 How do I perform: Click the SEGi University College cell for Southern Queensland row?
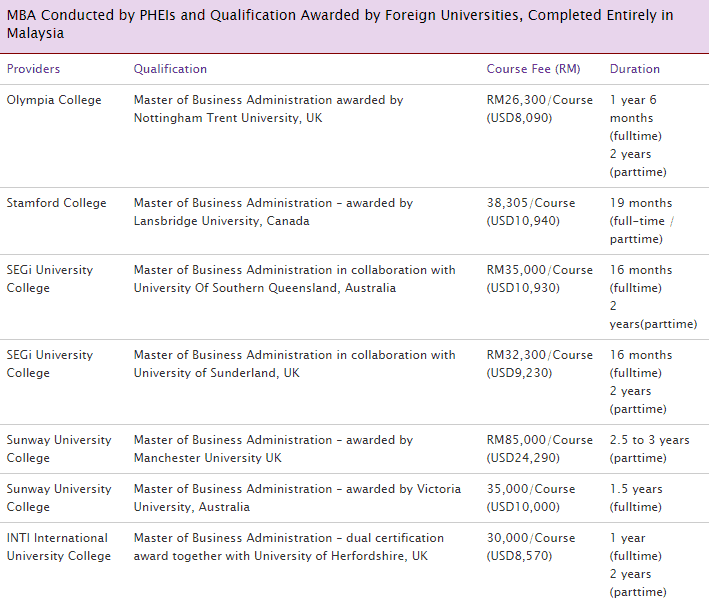click(x=49, y=279)
